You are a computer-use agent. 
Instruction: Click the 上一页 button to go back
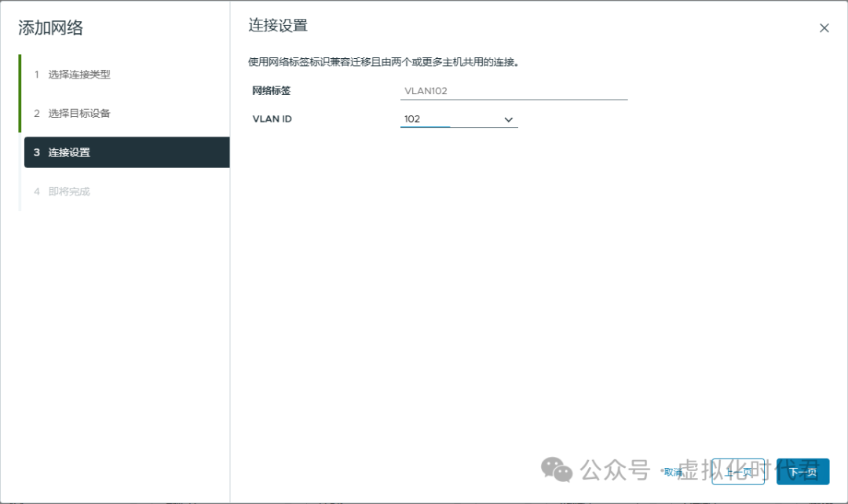(x=738, y=472)
